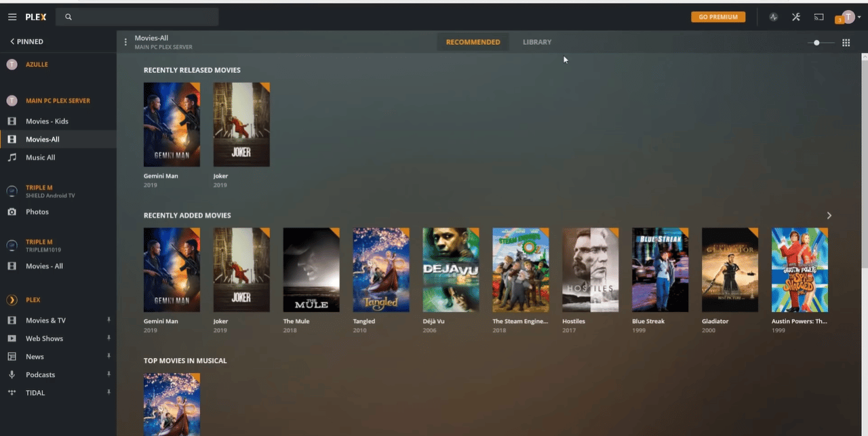Open the Tangled poster in Recently Added

tap(381, 270)
